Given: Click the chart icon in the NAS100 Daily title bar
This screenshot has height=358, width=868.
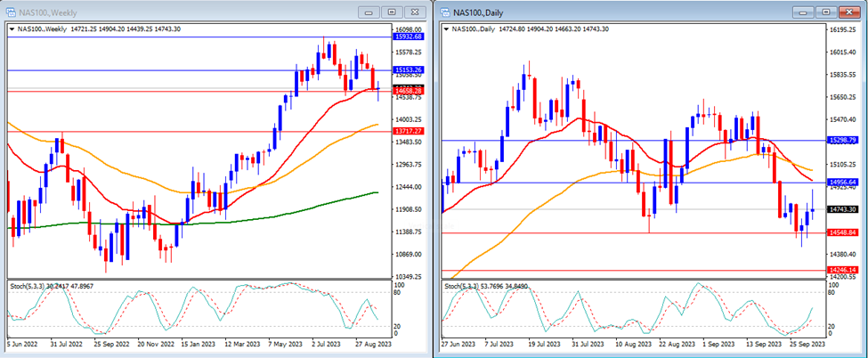Looking at the screenshot, I should [447, 12].
